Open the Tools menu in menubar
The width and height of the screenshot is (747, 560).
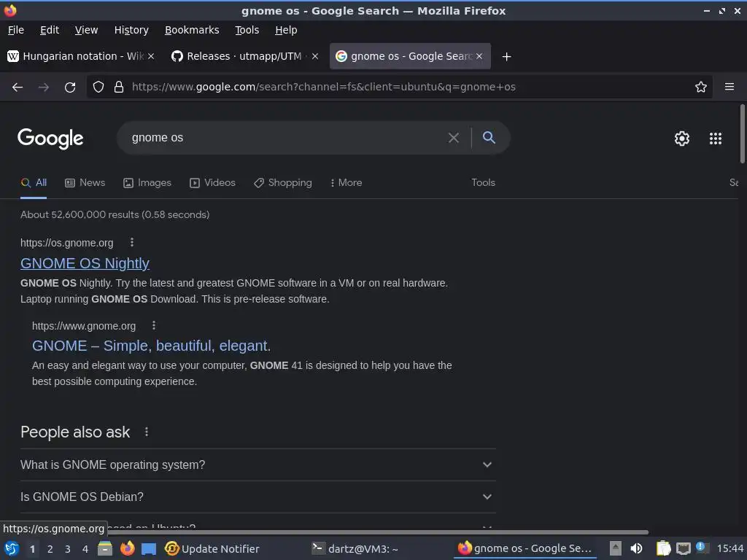pos(247,30)
